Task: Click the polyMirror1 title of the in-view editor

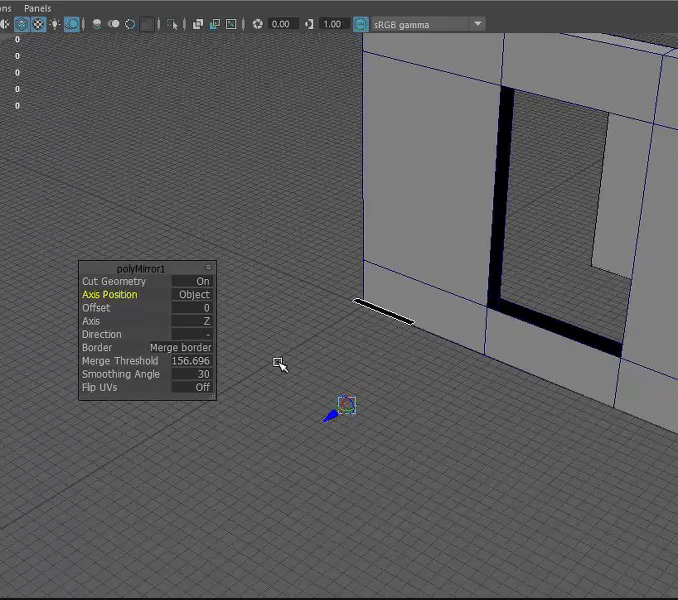Action: tap(141, 269)
